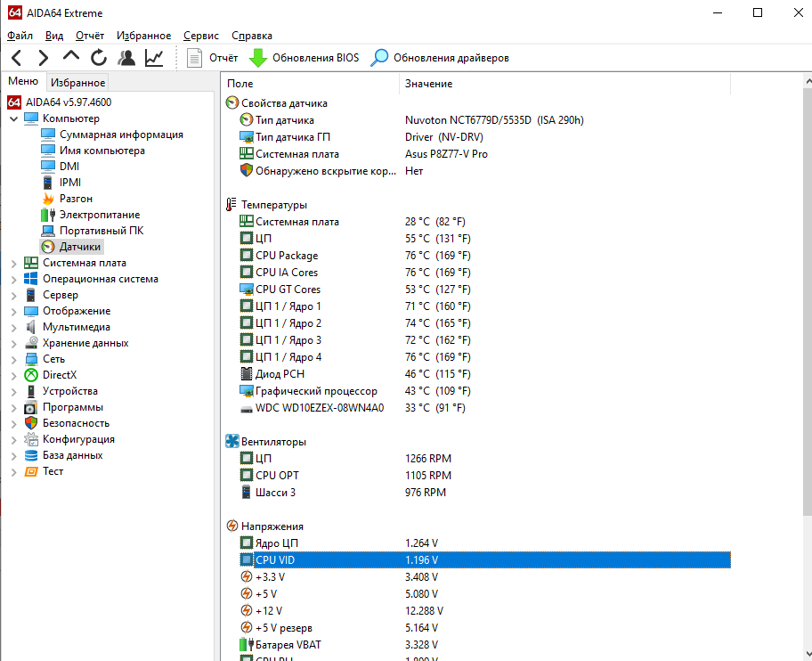Click the Безопасность shield icon
The height and width of the screenshot is (661, 812).
click(x=31, y=423)
